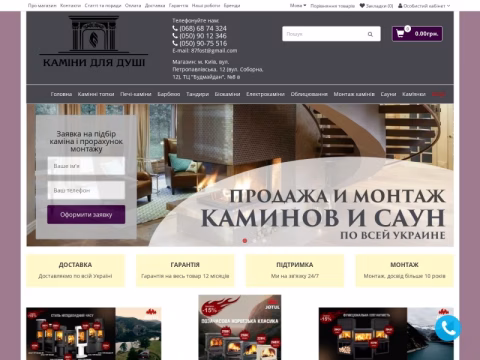Open the Гарантія top bar link
480x360 pixels.
178,6
